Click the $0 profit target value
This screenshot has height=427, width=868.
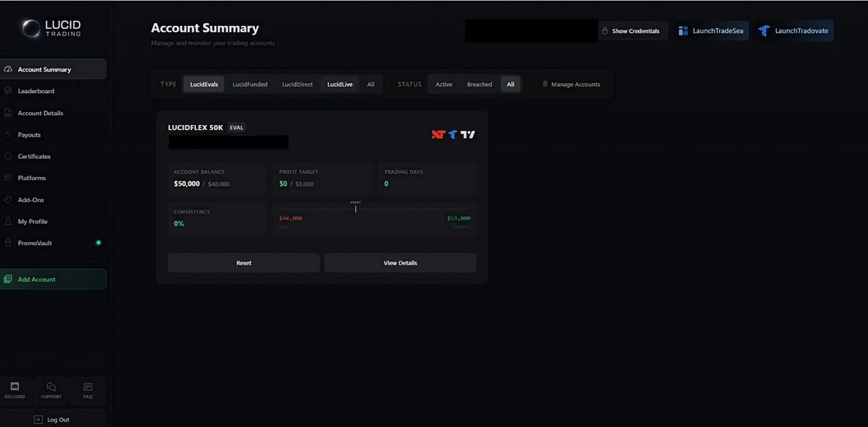coord(284,184)
